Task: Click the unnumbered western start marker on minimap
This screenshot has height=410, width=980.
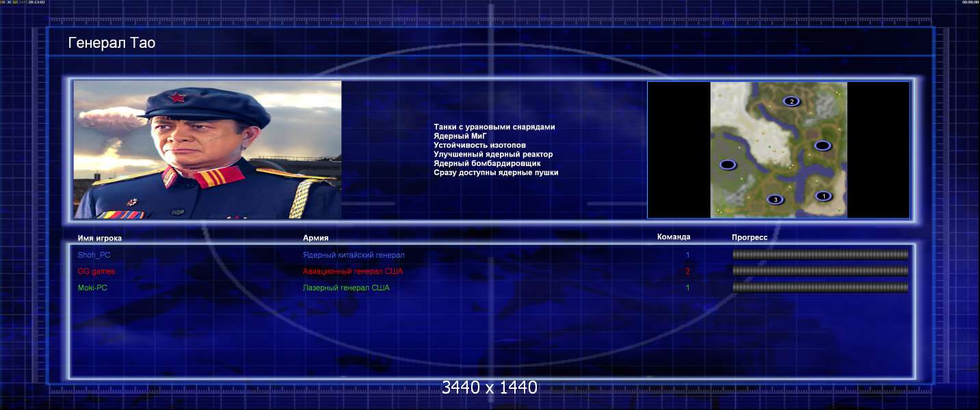Action: point(727,165)
